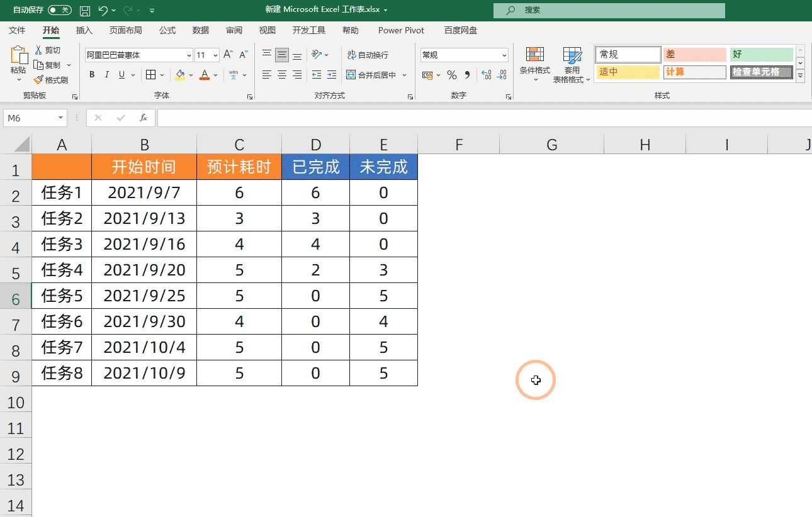The width and height of the screenshot is (812, 517).
Task: Switch to the 开发工具 ribbon tab
Action: pos(309,30)
